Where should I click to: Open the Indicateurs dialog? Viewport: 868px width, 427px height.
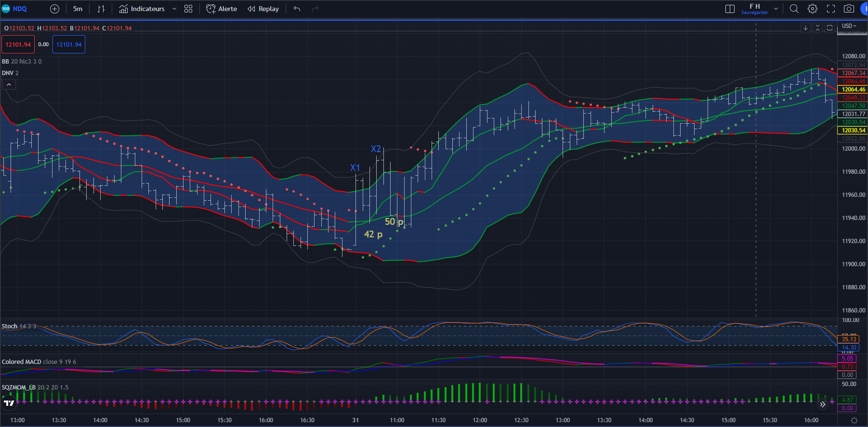pos(142,9)
